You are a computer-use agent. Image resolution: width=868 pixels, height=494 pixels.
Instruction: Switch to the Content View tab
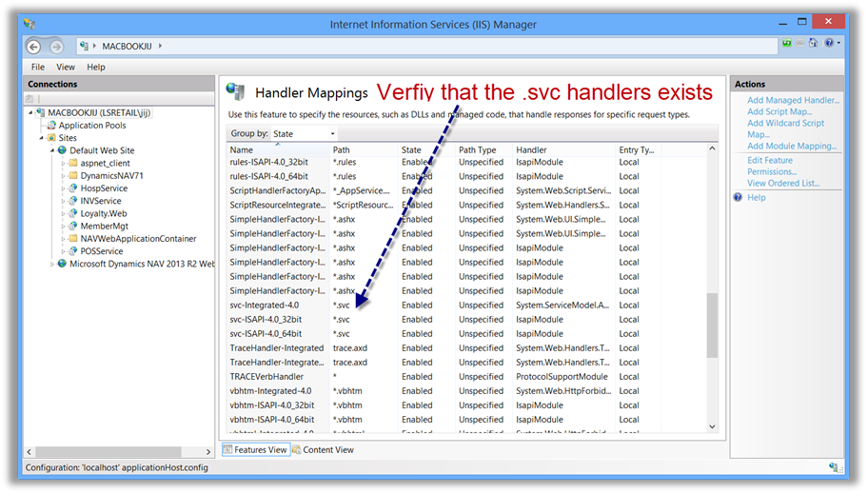click(x=324, y=449)
